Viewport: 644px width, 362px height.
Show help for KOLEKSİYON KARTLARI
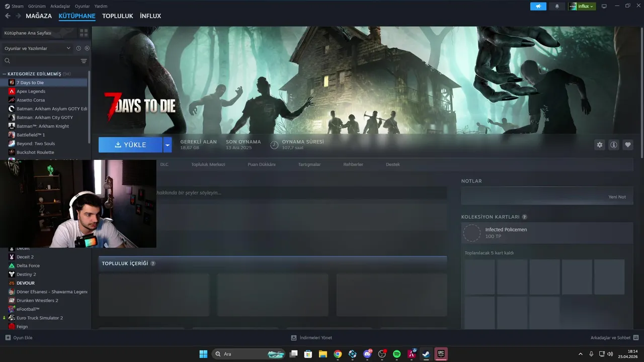(x=524, y=217)
